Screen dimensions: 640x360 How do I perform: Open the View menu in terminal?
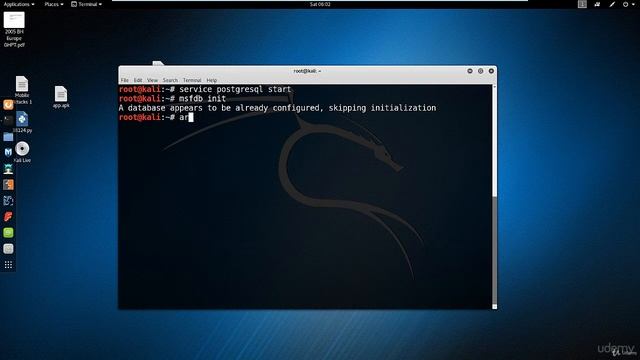(x=152, y=80)
